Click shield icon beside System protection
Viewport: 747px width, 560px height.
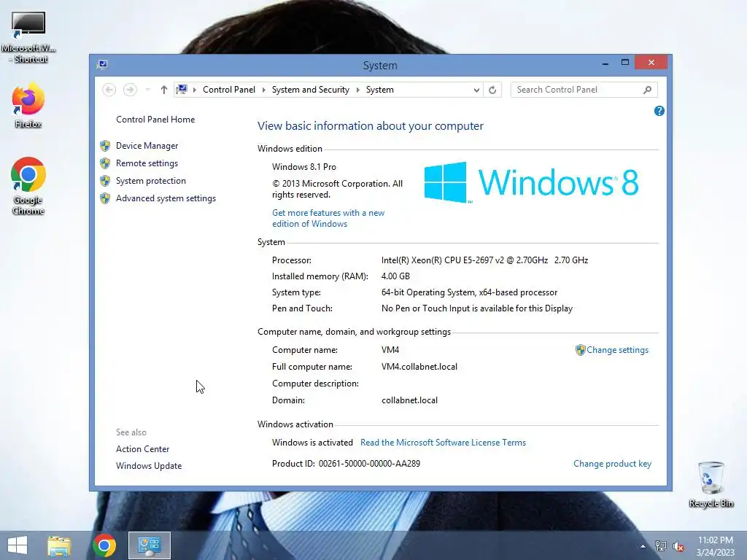[105, 181]
